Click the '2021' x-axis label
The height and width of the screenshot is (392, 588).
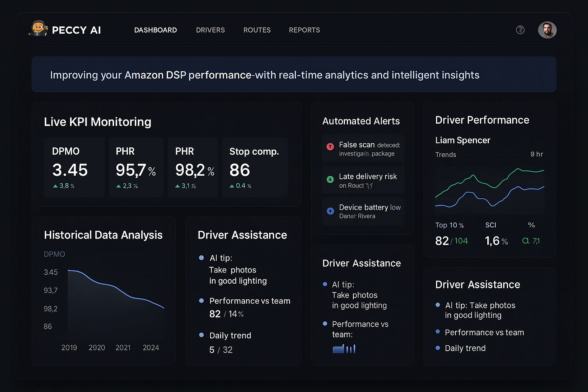(123, 348)
